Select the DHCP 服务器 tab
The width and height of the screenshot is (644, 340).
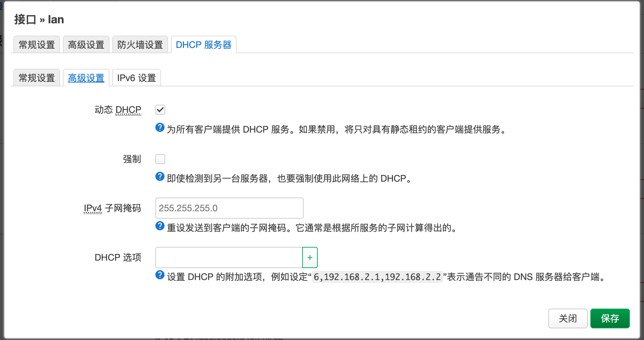pyautogui.click(x=203, y=45)
